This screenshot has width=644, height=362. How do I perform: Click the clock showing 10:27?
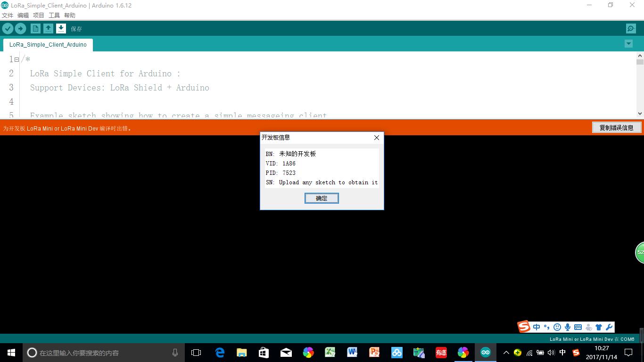[x=602, y=348]
